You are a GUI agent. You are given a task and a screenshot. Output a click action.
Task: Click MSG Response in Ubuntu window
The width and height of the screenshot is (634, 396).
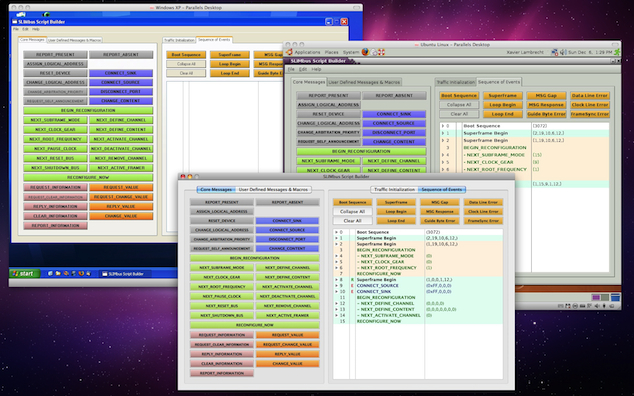pyautogui.click(x=546, y=105)
